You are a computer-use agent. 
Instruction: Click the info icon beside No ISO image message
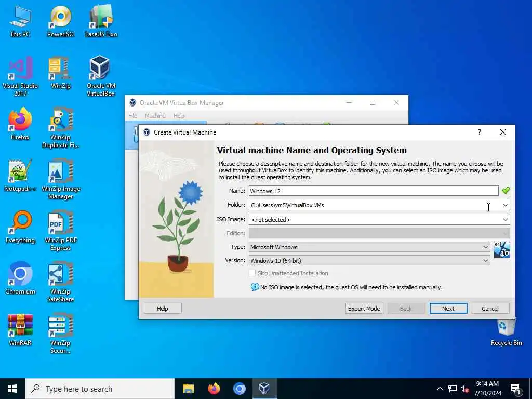(x=255, y=287)
